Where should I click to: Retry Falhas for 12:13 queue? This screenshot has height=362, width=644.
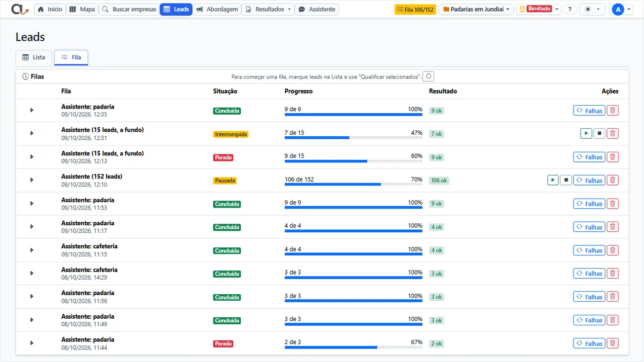(x=589, y=157)
